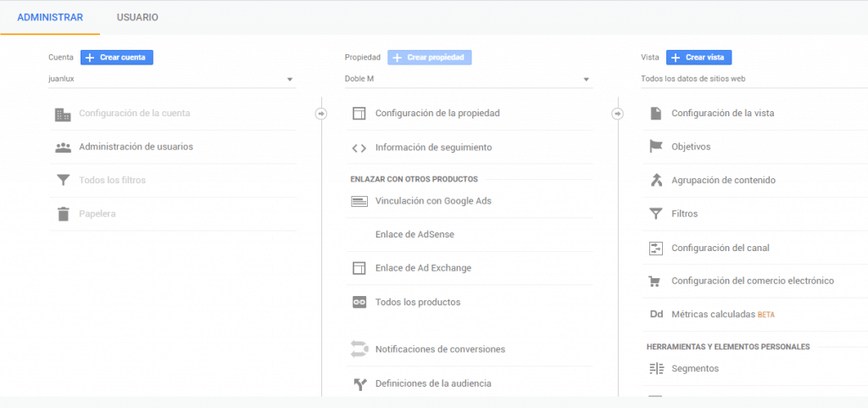
Task: Click the people icon for Administración de usuarios
Action: pyautogui.click(x=63, y=148)
